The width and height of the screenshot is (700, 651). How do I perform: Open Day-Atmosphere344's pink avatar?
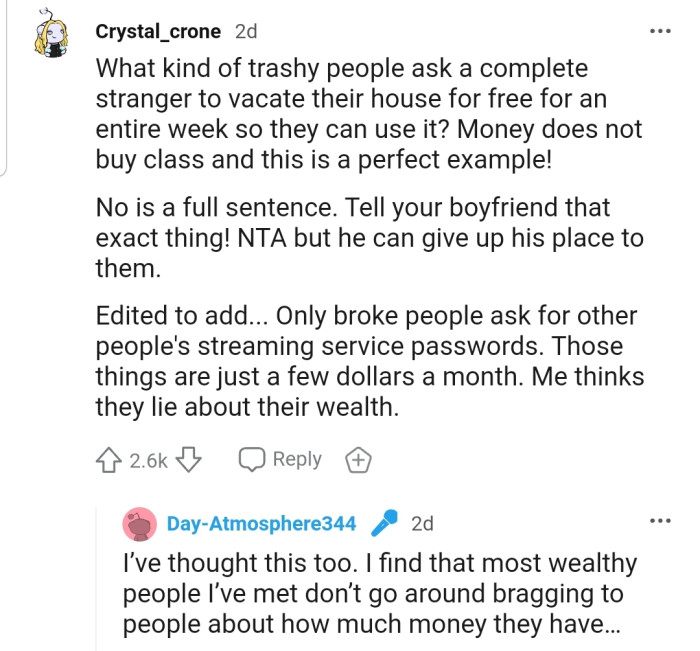click(138, 523)
